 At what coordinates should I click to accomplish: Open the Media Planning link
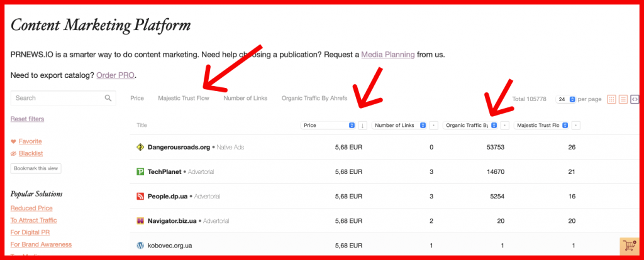387,55
